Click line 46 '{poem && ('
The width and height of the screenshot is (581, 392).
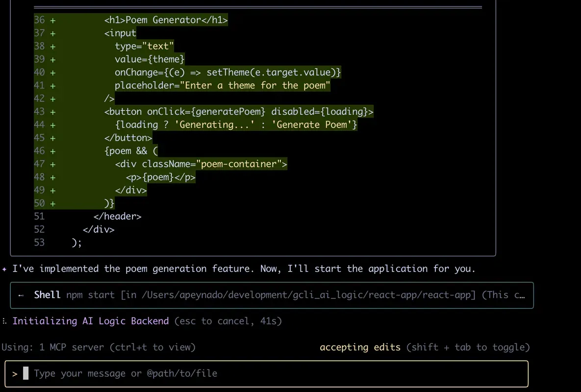coord(131,151)
